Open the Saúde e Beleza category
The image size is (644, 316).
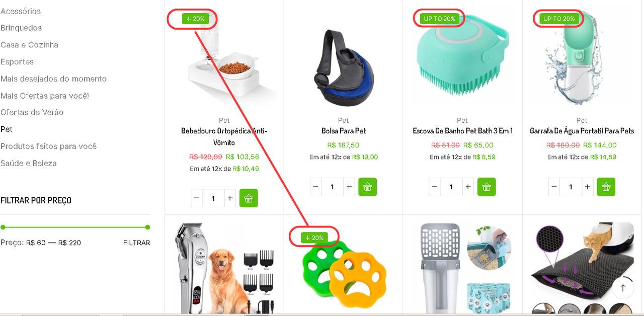pyautogui.click(x=29, y=163)
